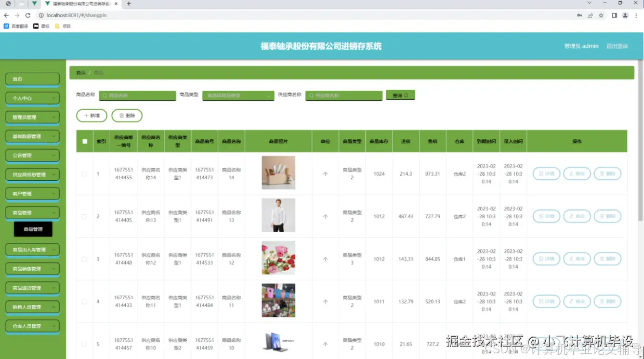
Task: Click 首页 in the breadcrumb
Action: click(x=81, y=73)
